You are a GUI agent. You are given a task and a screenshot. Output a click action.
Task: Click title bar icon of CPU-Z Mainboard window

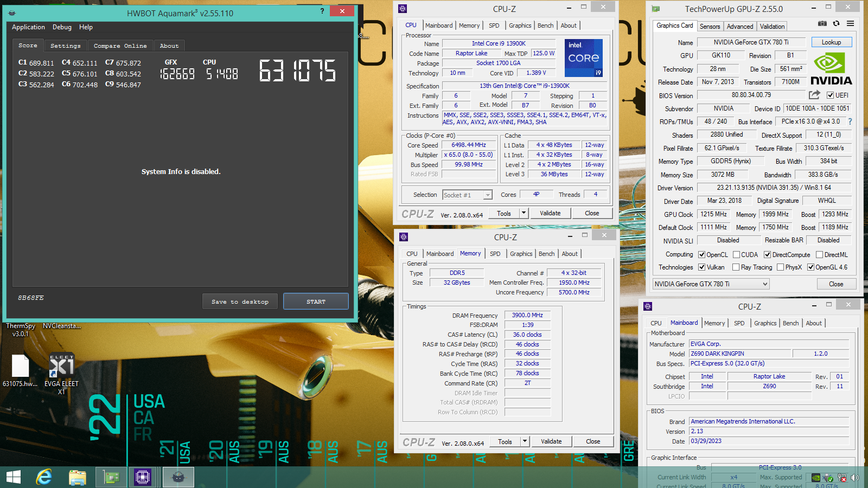[648, 306]
